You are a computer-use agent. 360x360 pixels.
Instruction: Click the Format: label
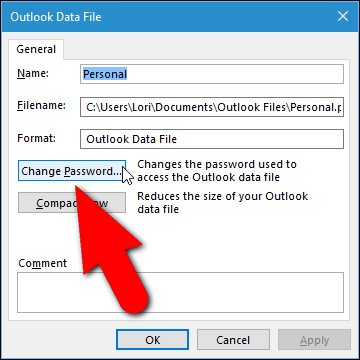[37, 138]
